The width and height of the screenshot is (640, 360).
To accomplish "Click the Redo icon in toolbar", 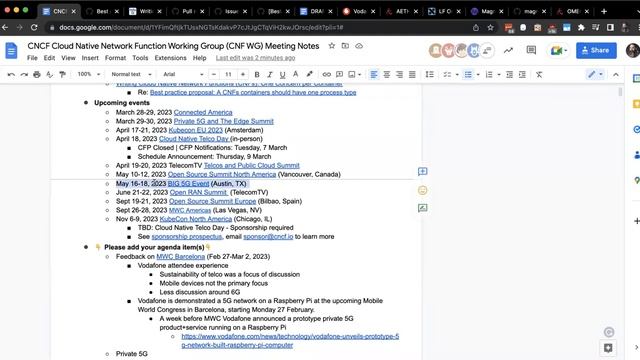I will (x=24, y=74).
